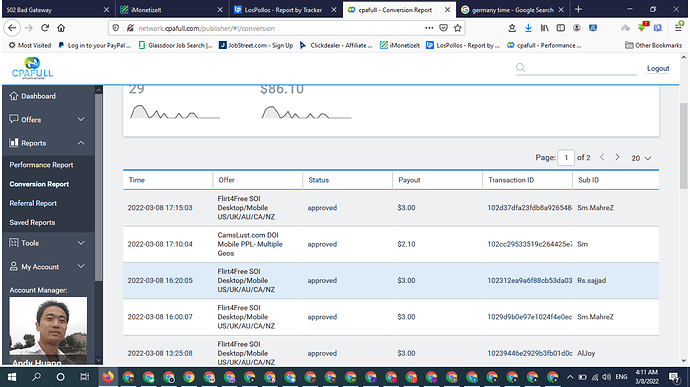Click the Windows Start button

point(12,377)
